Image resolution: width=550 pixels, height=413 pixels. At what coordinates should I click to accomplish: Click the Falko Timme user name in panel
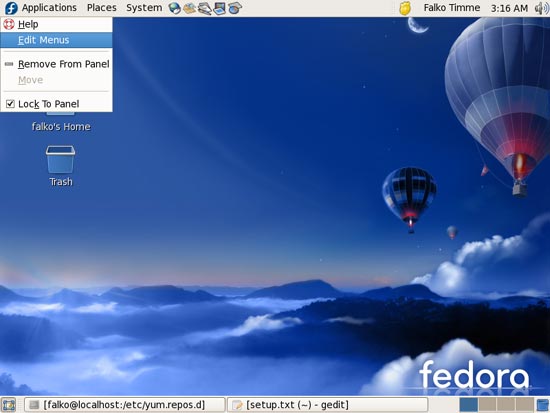(x=452, y=8)
